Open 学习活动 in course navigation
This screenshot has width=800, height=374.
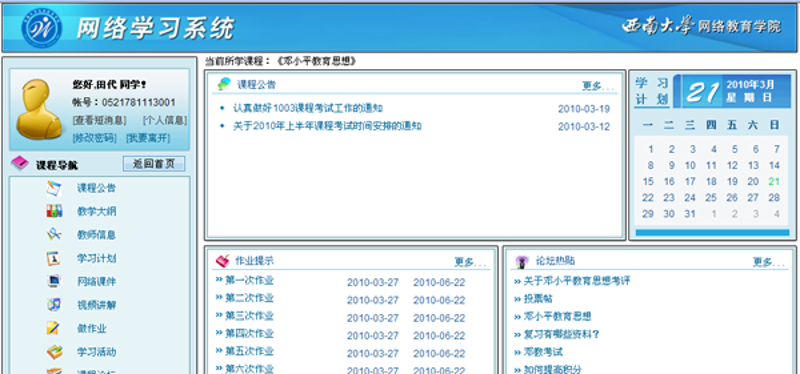96,352
